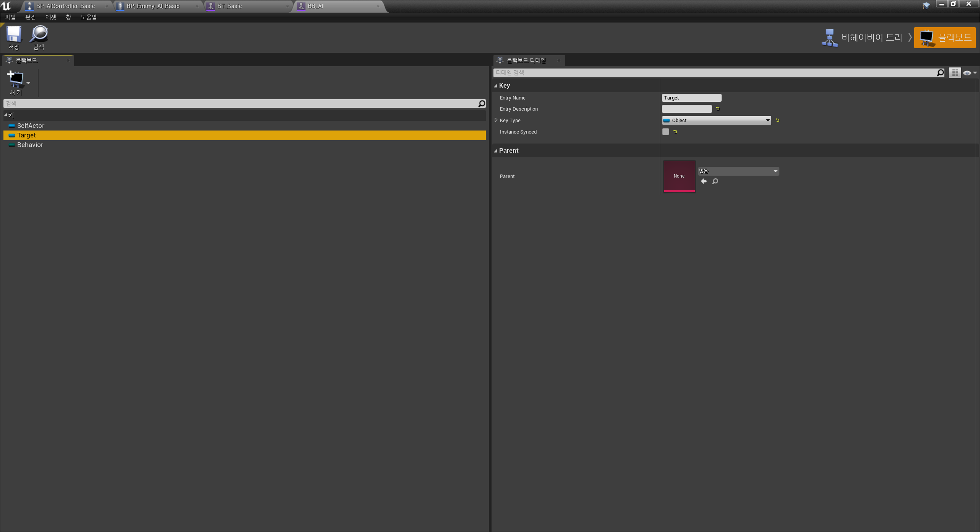Toggle the Instance Synced checkbox
This screenshot has width=980, height=532.
[666, 132]
